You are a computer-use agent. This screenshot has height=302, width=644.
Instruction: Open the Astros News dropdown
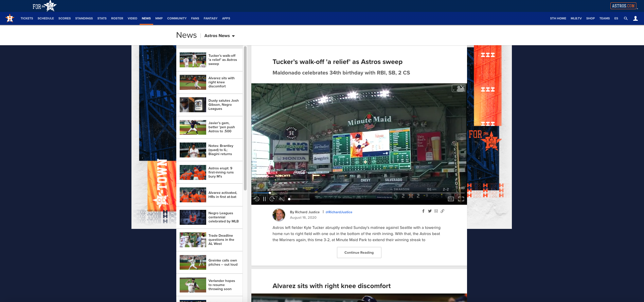pos(219,36)
